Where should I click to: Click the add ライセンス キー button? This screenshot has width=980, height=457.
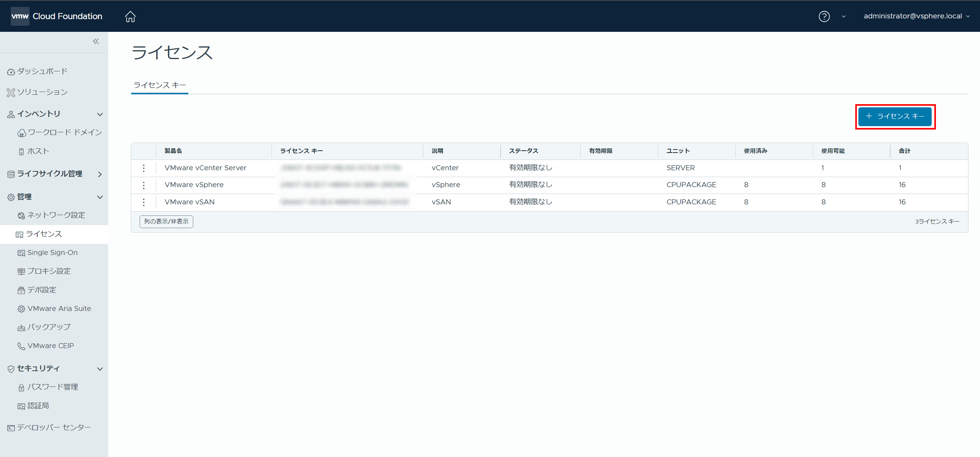coord(894,117)
